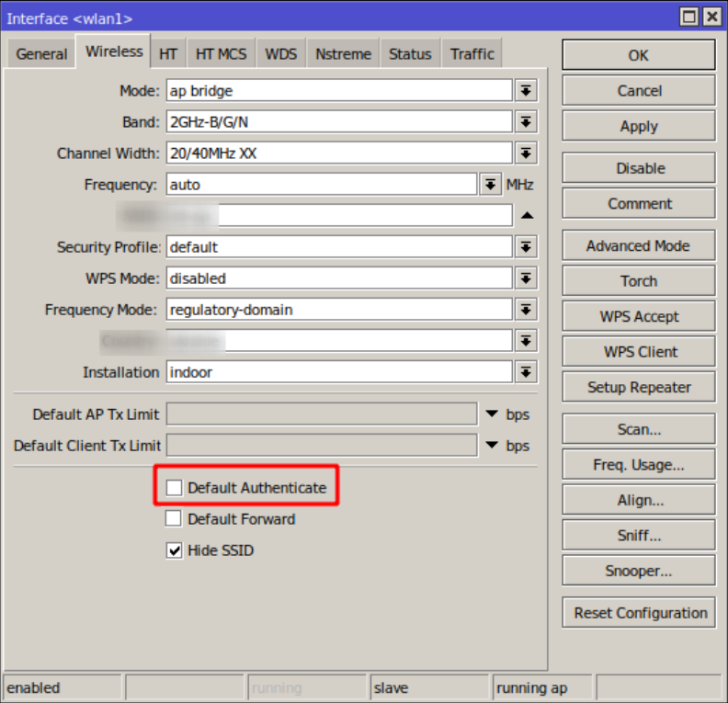The height and width of the screenshot is (703, 728).
Task: Launch the Torch tool
Action: point(638,281)
